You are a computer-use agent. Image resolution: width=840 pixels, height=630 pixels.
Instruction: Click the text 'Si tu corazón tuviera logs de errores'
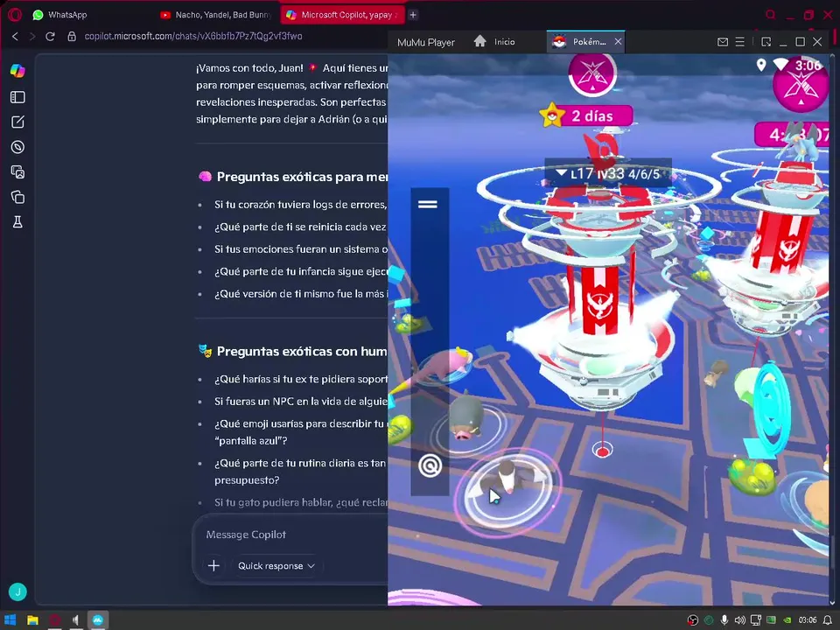point(300,205)
